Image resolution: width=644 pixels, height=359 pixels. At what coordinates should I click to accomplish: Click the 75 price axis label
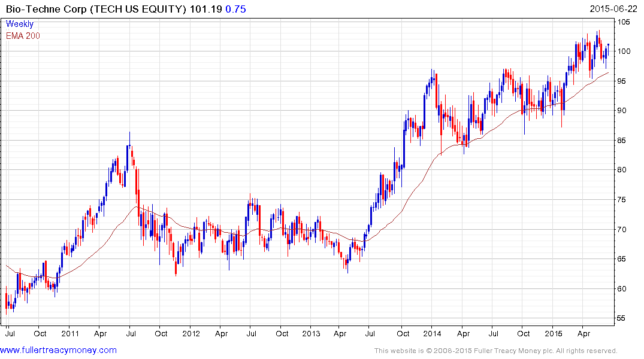pyautogui.click(x=622, y=200)
